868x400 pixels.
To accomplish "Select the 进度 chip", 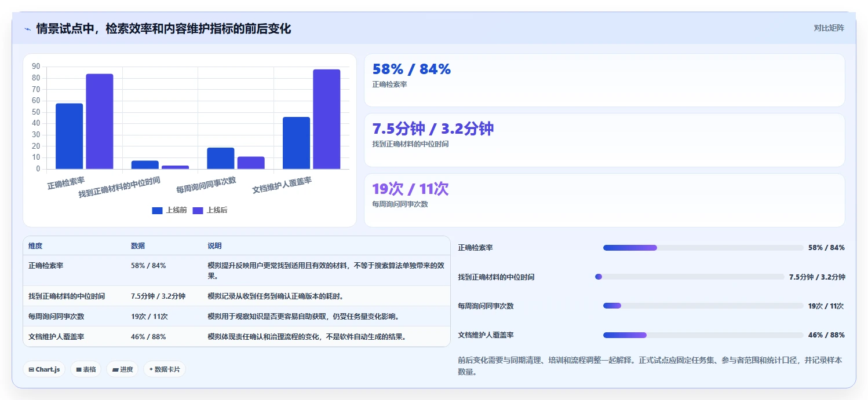I will [x=122, y=369].
